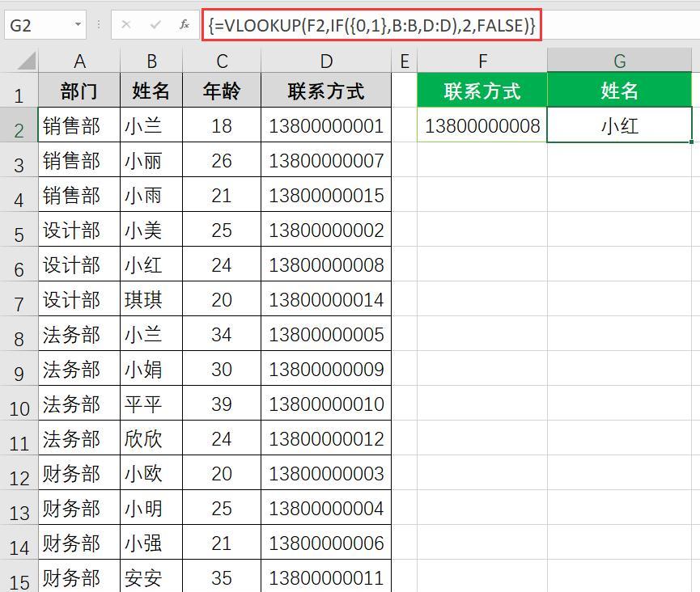This screenshot has height=592, width=700.
Task: Select phone cell 13800000003
Action: pyautogui.click(x=326, y=473)
